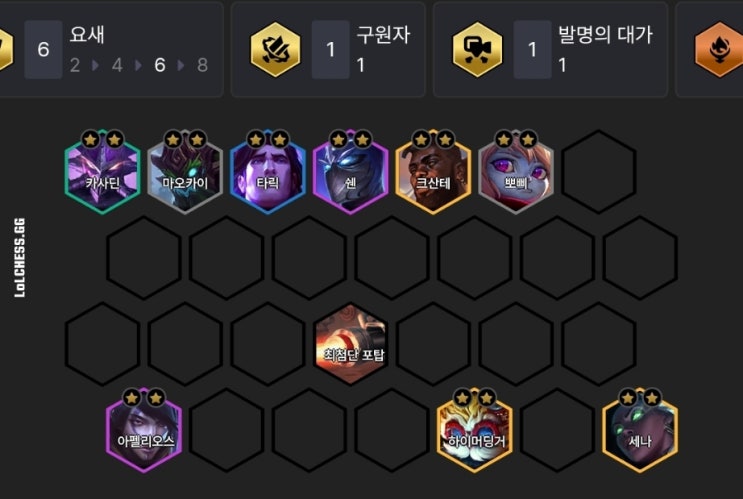Select the empty hexagon right of 뽀삐
The image size is (743, 499).
598,172
